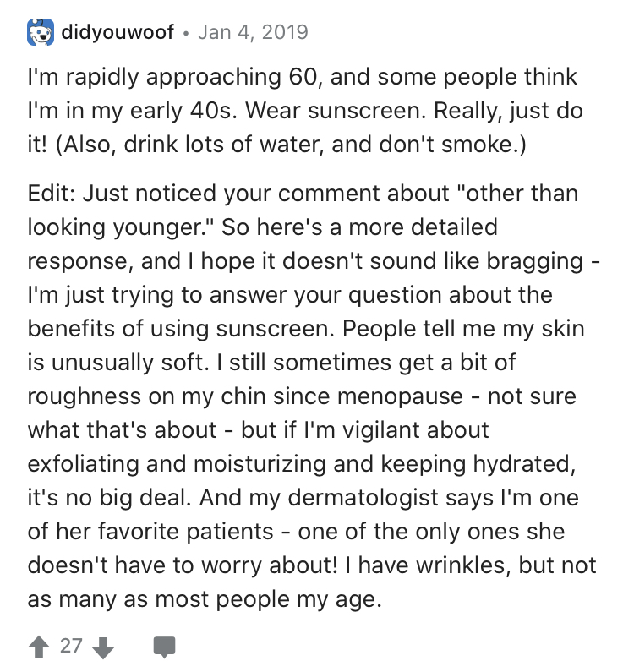The width and height of the screenshot is (634, 672).
Task: Click the reply speech bubble icon
Action: point(163,647)
